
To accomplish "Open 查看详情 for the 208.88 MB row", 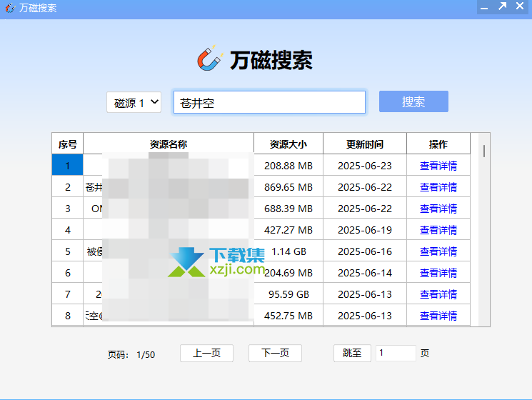I will click(x=438, y=166).
